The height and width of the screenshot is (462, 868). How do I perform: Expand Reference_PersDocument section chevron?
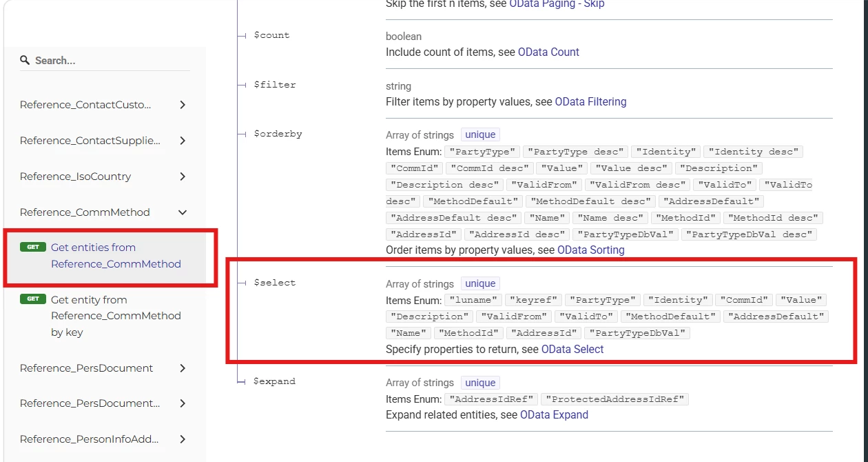tap(183, 368)
